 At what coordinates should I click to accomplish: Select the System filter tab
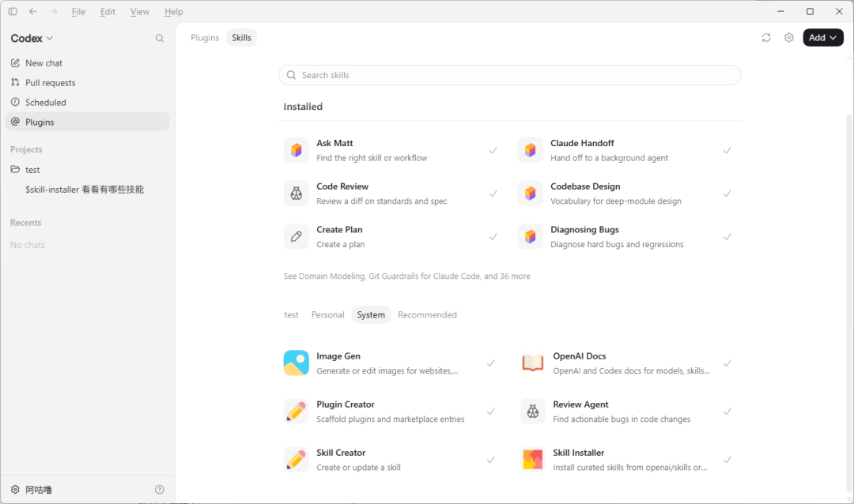pyautogui.click(x=371, y=314)
